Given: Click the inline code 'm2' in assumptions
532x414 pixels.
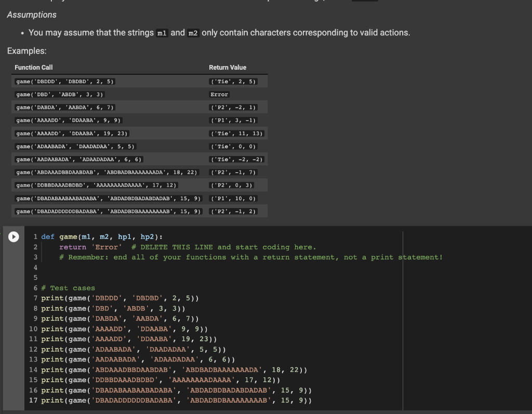Looking at the screenshot, I should pos(193,33).
